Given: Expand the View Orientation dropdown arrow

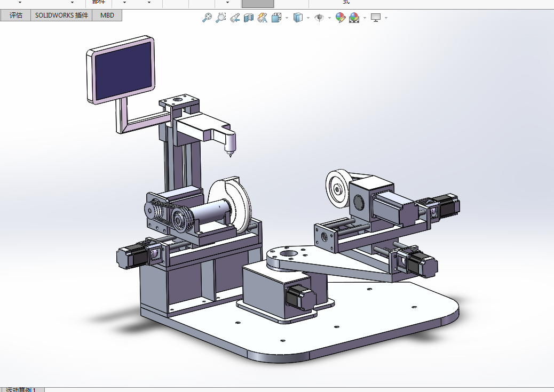Looking at the screenshot, I should [x=287, y=18].
